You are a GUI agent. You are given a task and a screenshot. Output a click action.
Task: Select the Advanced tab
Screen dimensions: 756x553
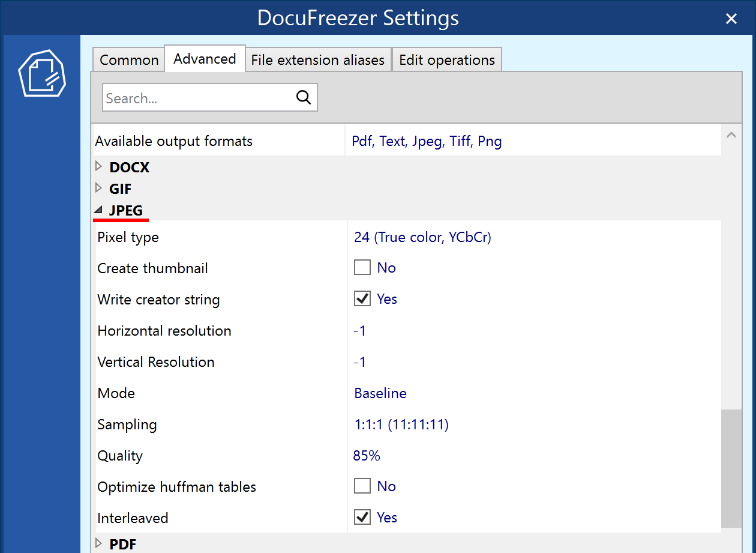[205, 59]
